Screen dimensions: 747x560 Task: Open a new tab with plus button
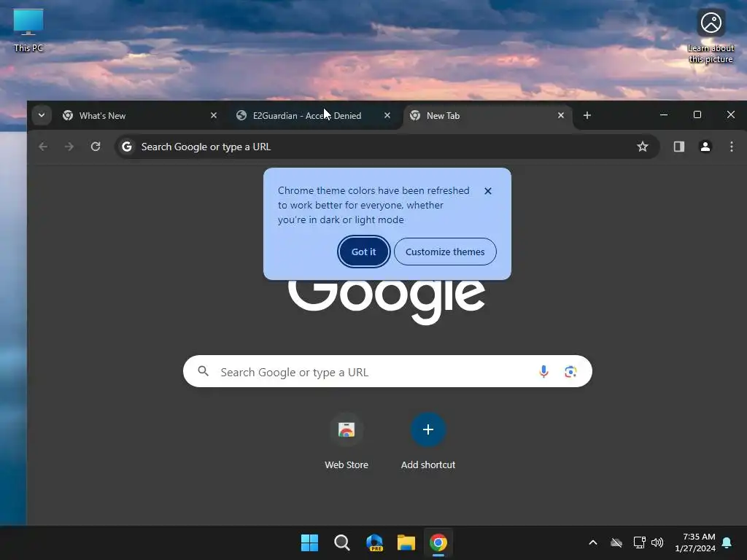[587, 115]
